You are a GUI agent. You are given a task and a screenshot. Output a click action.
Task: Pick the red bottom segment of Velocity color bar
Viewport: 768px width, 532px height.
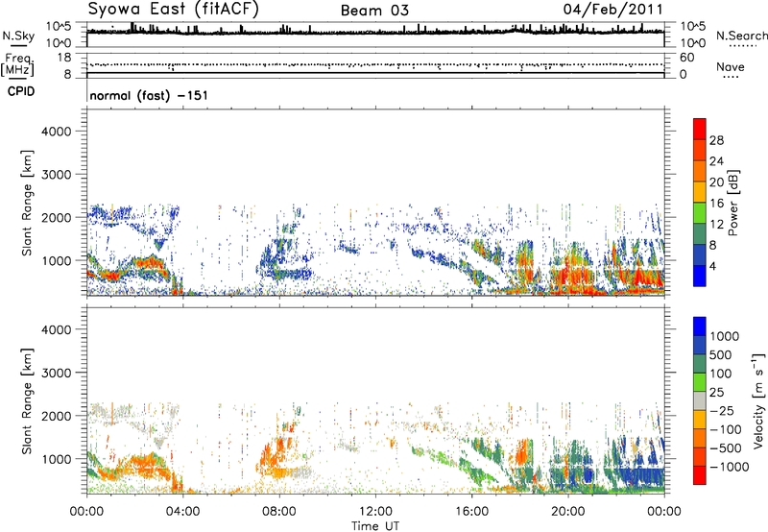700,475
